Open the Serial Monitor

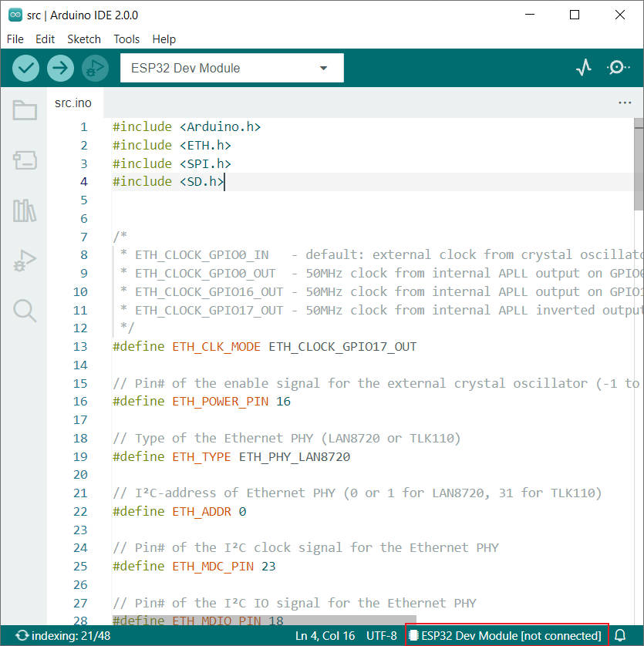(618, 68)
